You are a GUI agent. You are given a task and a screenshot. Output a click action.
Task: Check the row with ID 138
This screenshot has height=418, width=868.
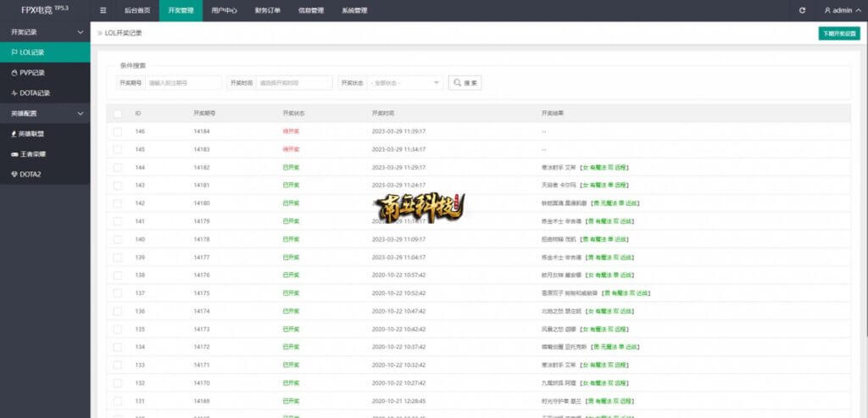117,276
